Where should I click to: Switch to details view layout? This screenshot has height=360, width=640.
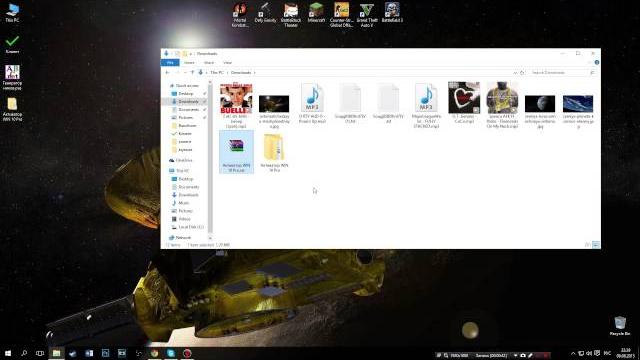[588, 244]
